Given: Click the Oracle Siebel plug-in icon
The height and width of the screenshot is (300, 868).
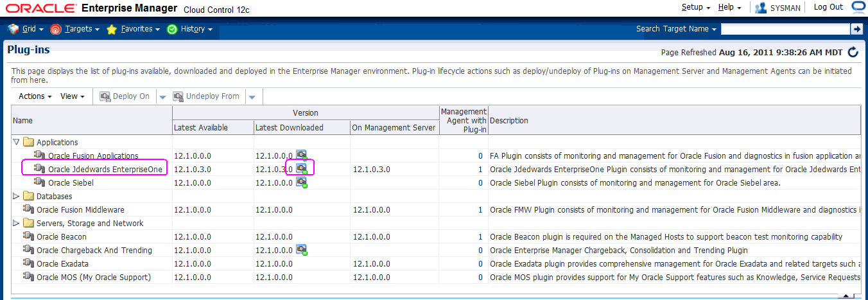Looking at the screenshot, I should tap(40, 182).
